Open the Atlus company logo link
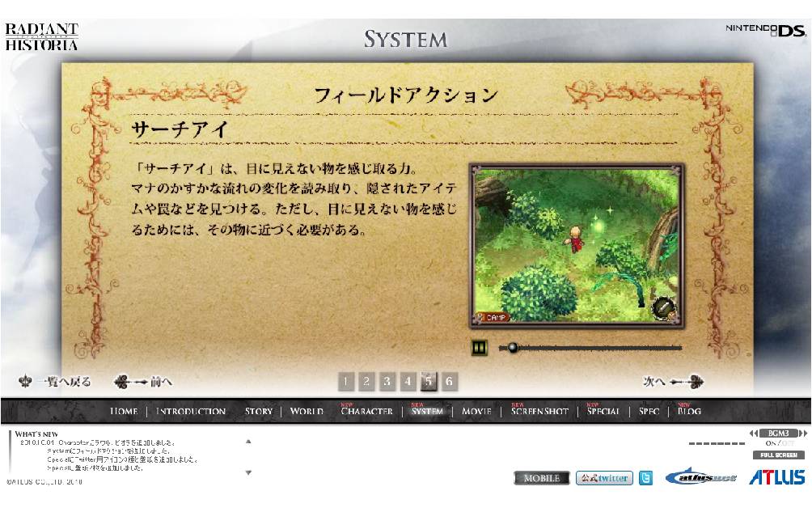This screenshot has width=812, height=512. (x=776, y=476)
